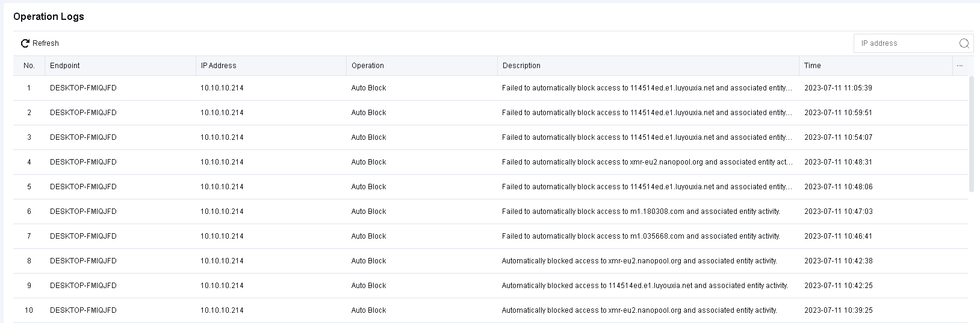Open the m1.180308.com failed block entry

640,212
